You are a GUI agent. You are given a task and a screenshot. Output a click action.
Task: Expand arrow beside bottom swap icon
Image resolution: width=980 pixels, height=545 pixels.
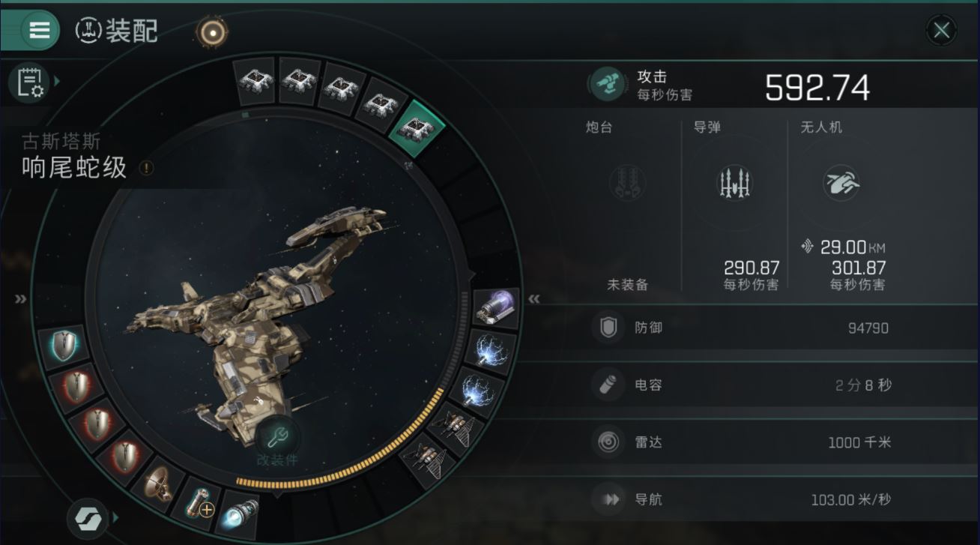115,517
